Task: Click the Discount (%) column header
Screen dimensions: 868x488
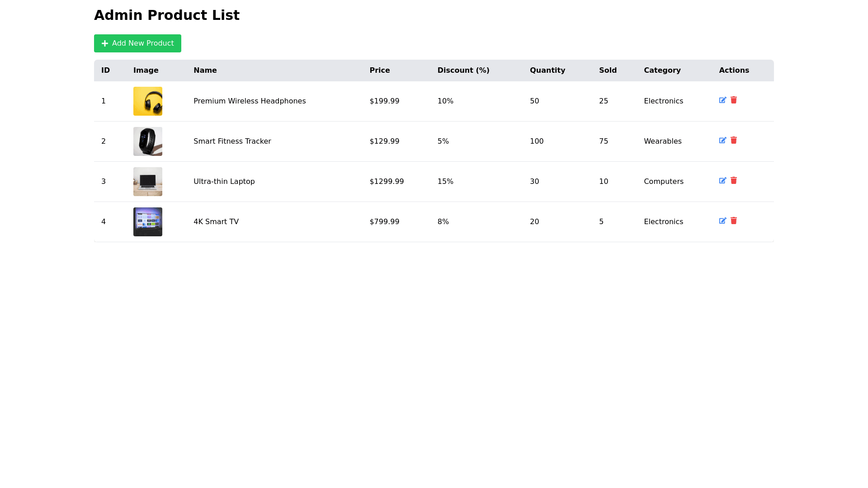Action: coord(463,70)
